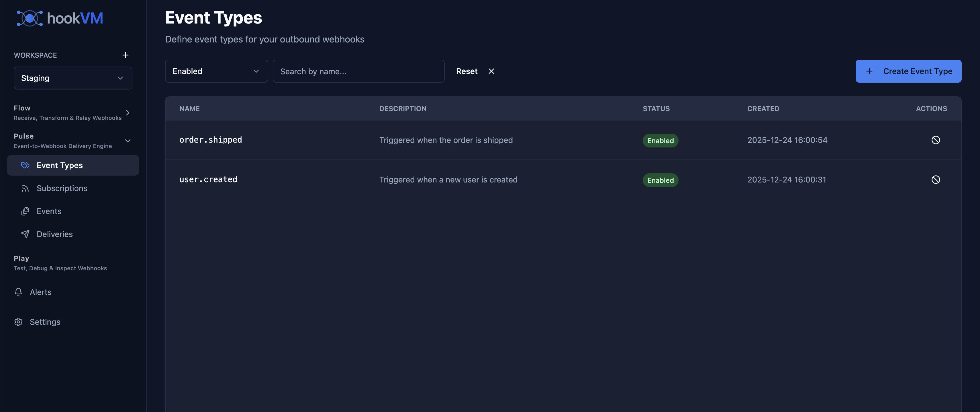Click the clear filter X icon

point(491,71)
